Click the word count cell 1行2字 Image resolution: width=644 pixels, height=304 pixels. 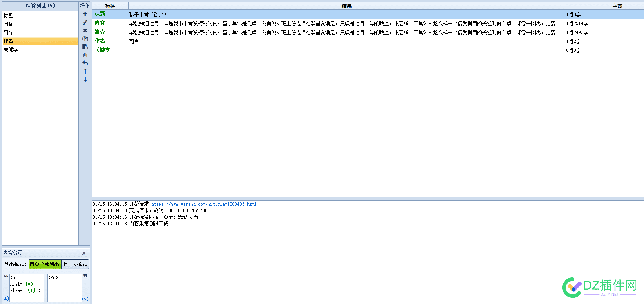(x=573, y=41)
